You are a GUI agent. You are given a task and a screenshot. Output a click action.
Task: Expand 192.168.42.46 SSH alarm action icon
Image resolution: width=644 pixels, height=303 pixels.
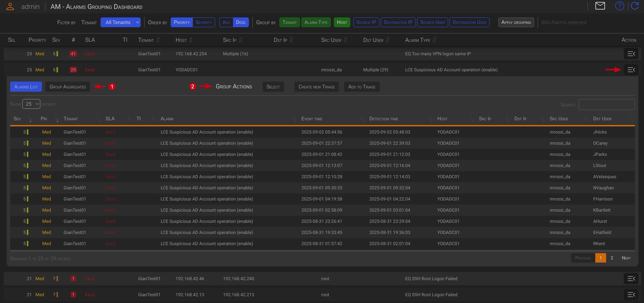pyautogui.click(x=631, y=279)
